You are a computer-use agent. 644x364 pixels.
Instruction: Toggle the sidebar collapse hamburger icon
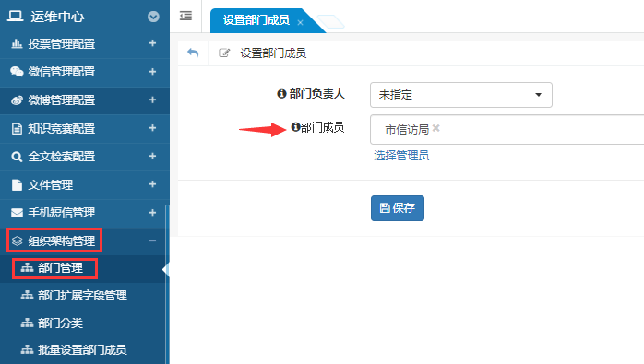click(x=185, y=16)
